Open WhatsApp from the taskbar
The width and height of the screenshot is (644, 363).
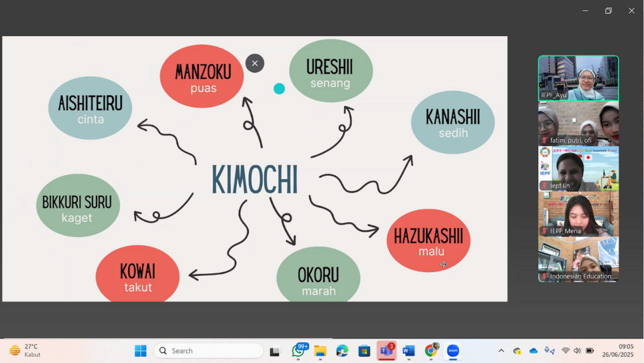pos(299,351)
